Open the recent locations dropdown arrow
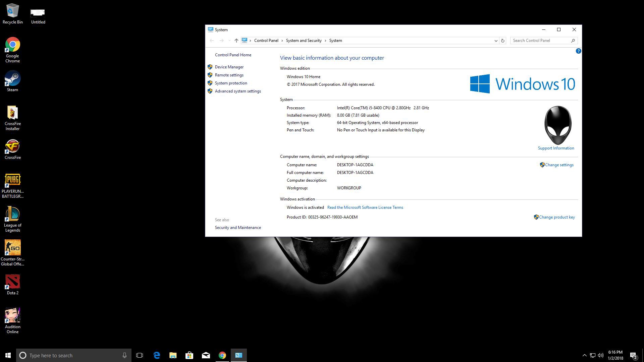The height and width of the screenshot is (362, 644). tap(229, 41)
